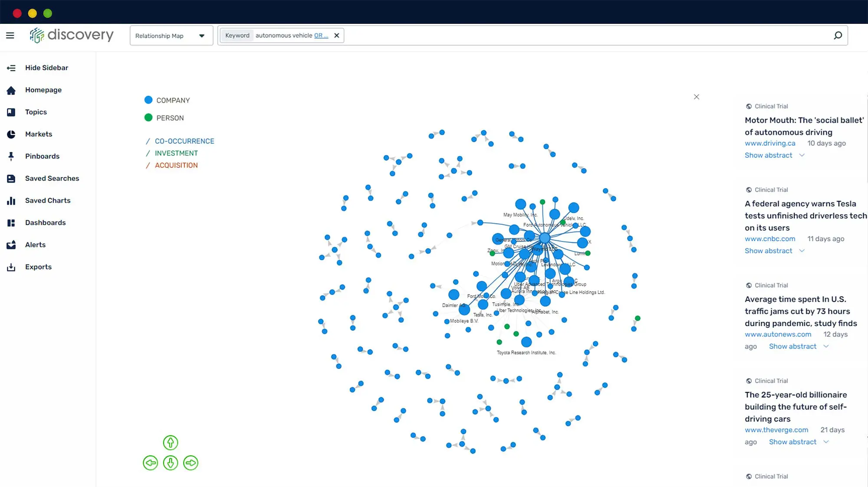The height and width of the screenshot is (487, 868).
Task: Open the Relationship Map dropdown
Action: click(171, 36)
